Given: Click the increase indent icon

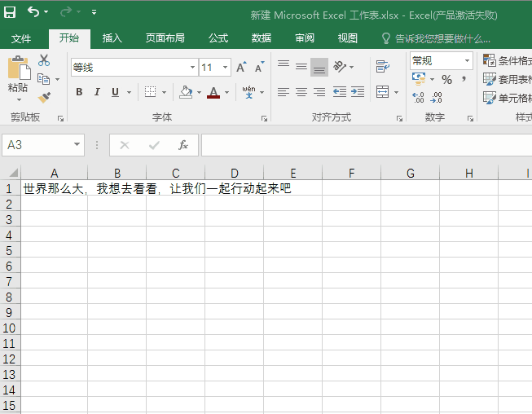Looking at the screenshot, I should coord(358,92).
